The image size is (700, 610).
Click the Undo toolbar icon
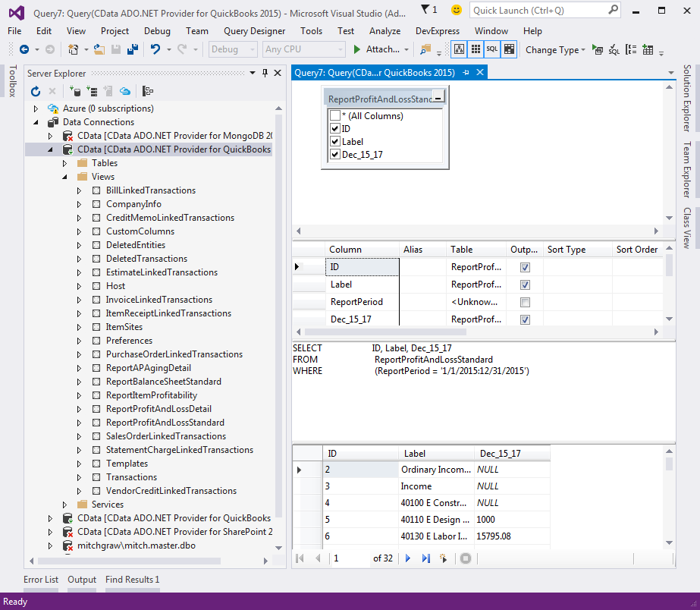tap(155, 49)
